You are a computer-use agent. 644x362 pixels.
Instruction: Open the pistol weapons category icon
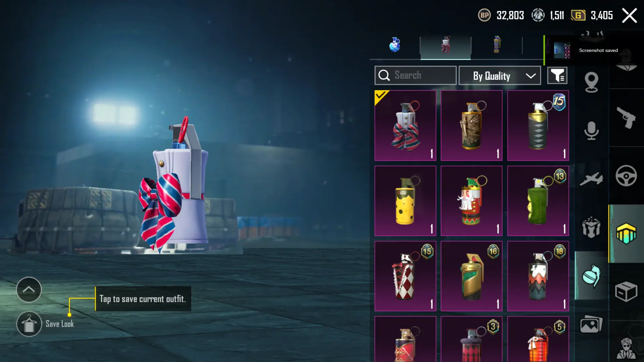coord(626,118)
